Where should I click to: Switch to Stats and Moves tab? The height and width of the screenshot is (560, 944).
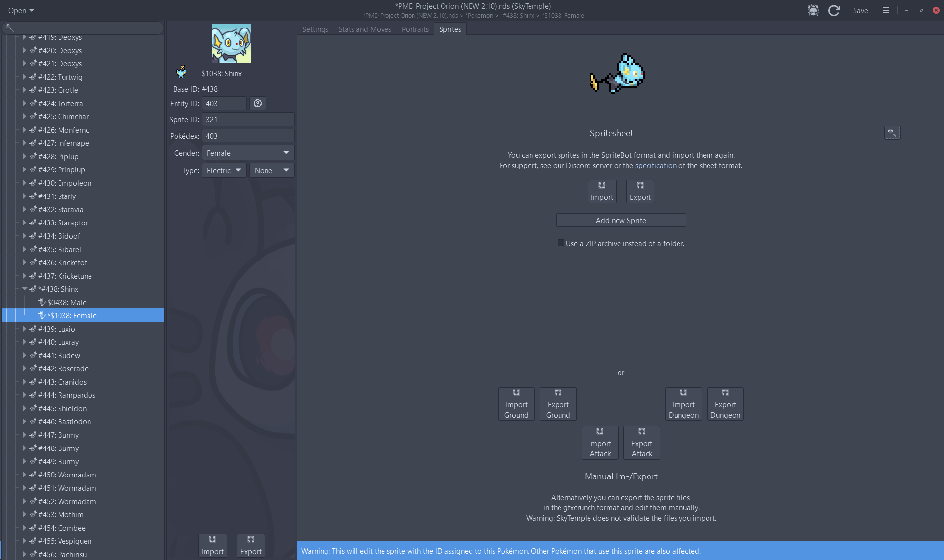tap(365, 29)
